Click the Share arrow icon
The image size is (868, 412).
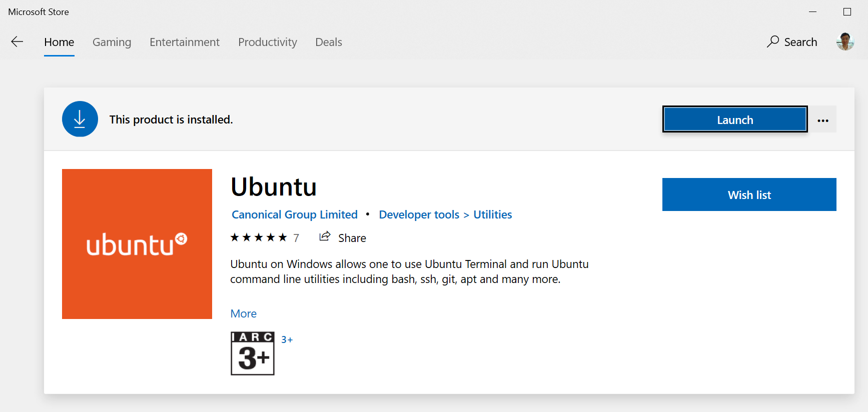[325, 236]
